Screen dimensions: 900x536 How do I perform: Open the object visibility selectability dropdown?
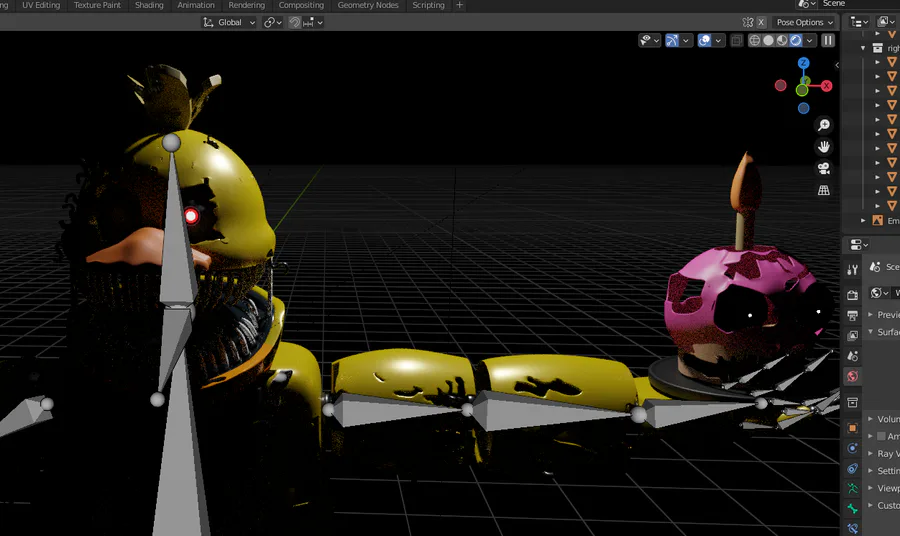[650, 40]
